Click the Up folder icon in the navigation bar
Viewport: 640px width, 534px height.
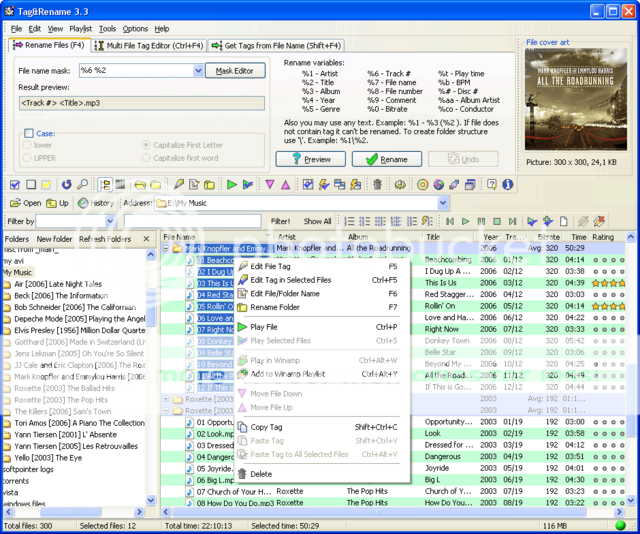click(51, 203)
